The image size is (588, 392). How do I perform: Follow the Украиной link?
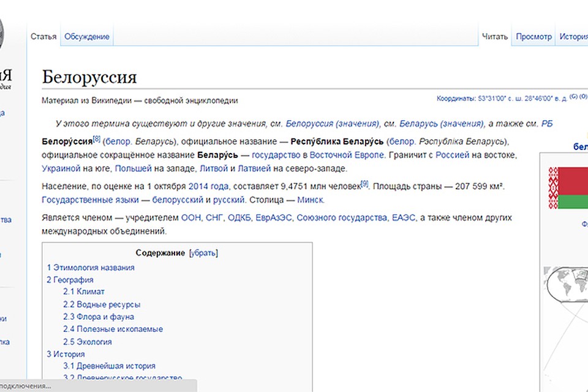click(x=61, y=168)
